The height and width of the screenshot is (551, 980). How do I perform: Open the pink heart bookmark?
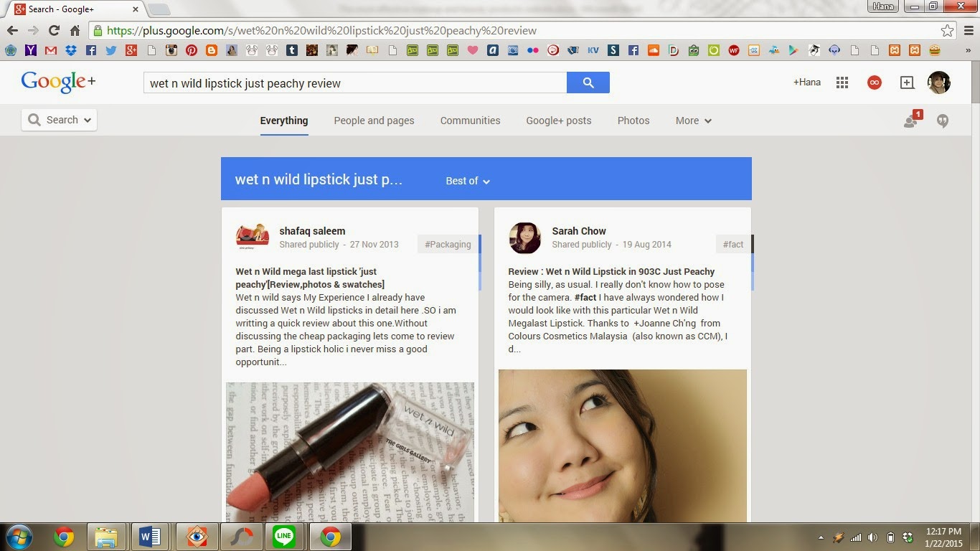point(472,51)
